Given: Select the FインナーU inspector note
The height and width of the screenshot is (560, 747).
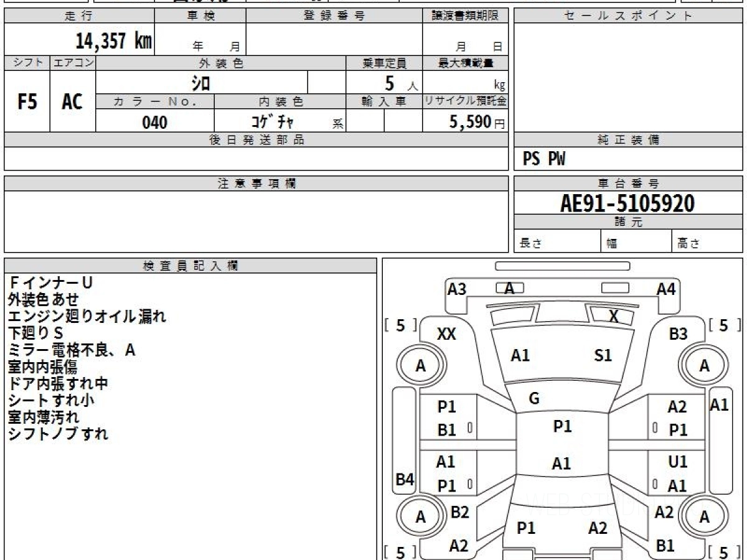Looking at the screenshot, I should (50, 283).
